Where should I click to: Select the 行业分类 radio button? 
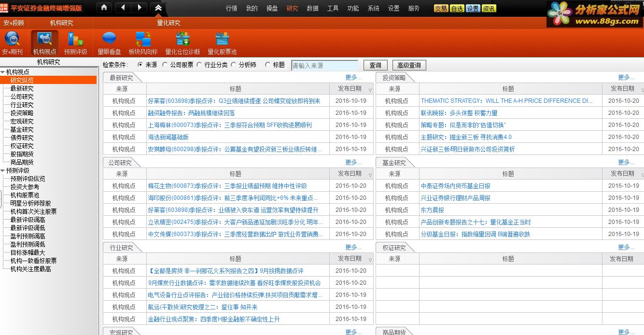[x=199, y=65]
